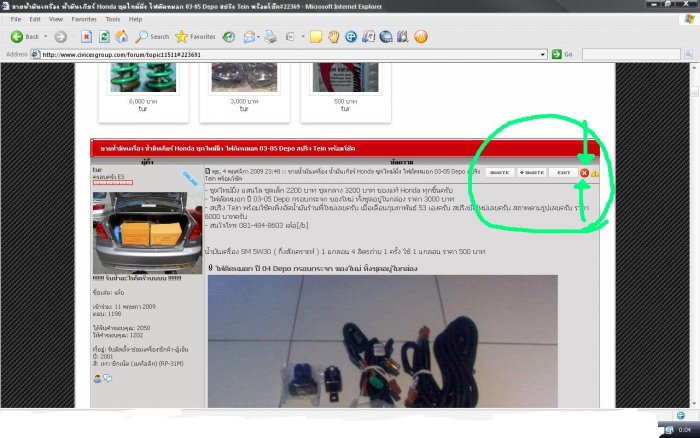Image resolution: width=700 pixels, height=438 pixels.
Task: Open the Help menu
Action: click(x=135, y=19)
